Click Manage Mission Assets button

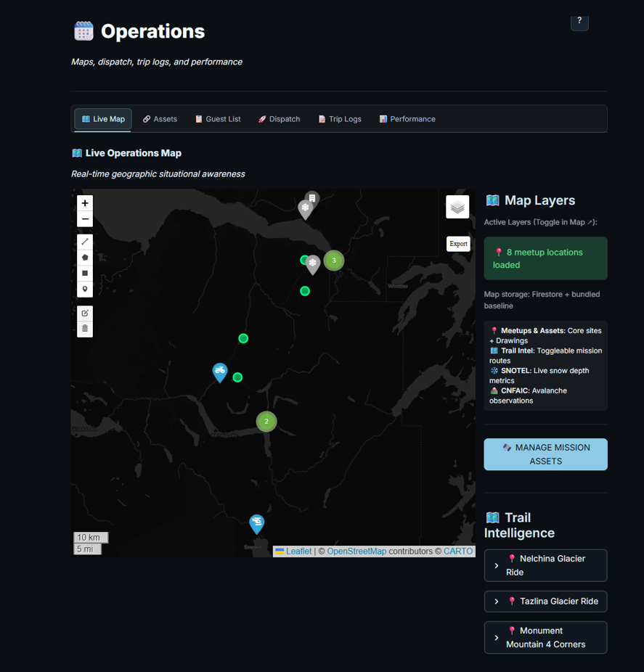pyautogui.click(x=545, y=454)
